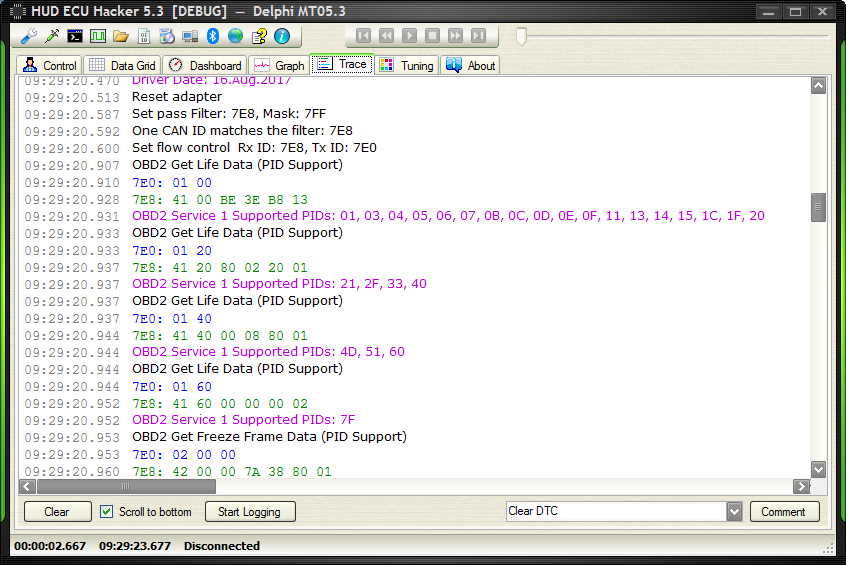Click the vertical scrollbar thumb
This screenshot has height=565, width=846.
tap(818, 207)
